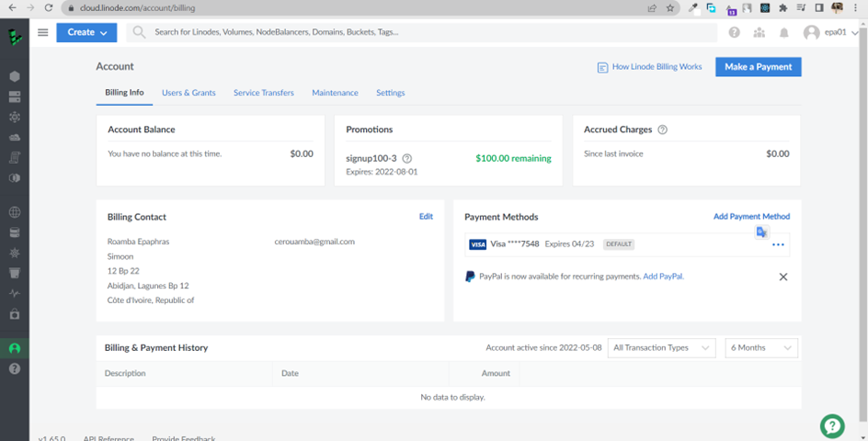The image size is (868, 441).
Task: Click the signup100-3 promotion help icon
Action: [x=406, y=158]
